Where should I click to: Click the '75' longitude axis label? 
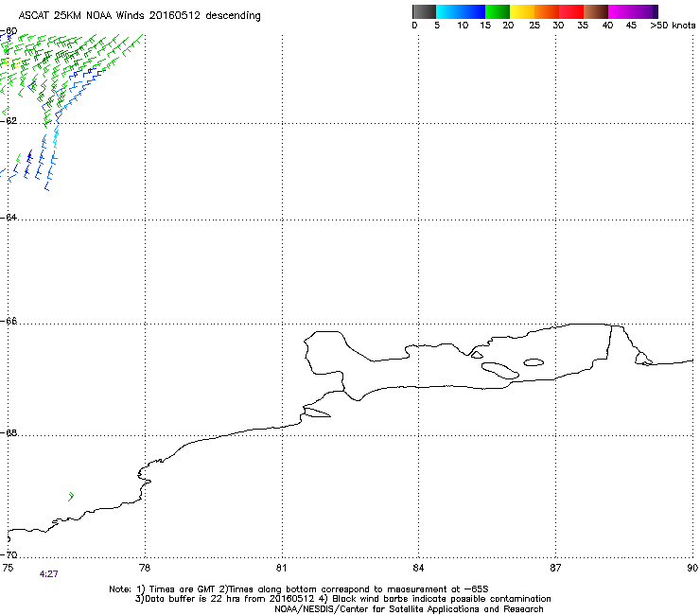pos(8,568)
